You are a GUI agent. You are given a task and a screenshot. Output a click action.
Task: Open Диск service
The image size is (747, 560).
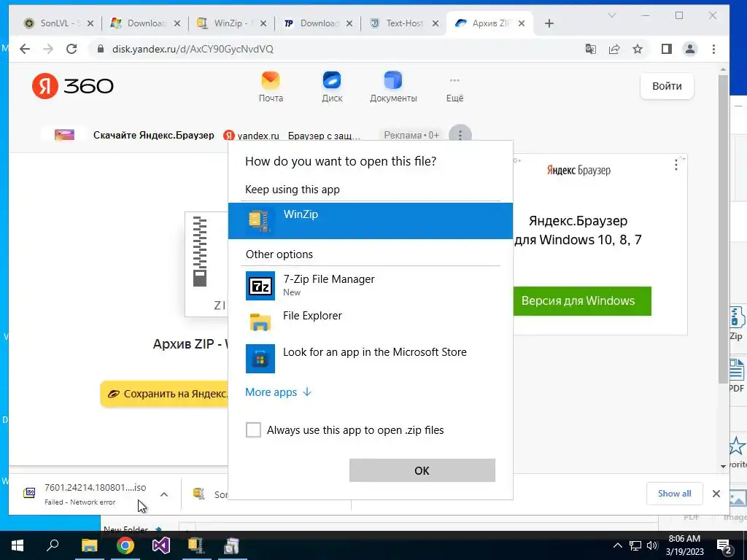point(332,87)
